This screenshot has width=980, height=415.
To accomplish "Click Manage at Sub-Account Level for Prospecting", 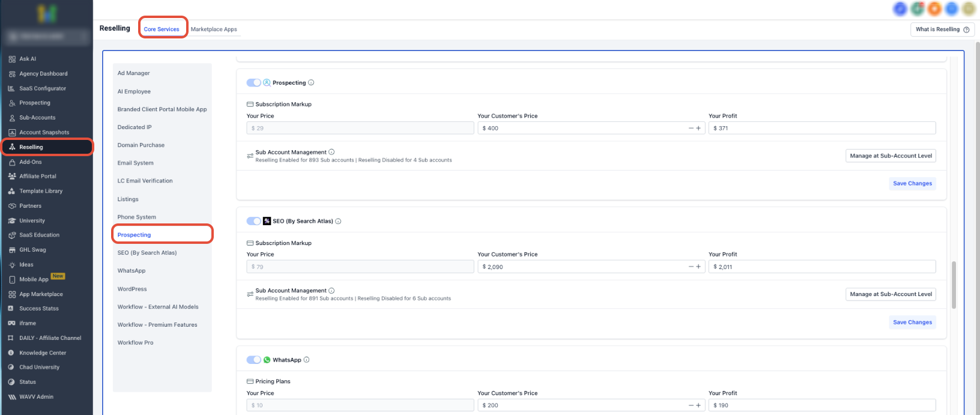I will (891, 156).
